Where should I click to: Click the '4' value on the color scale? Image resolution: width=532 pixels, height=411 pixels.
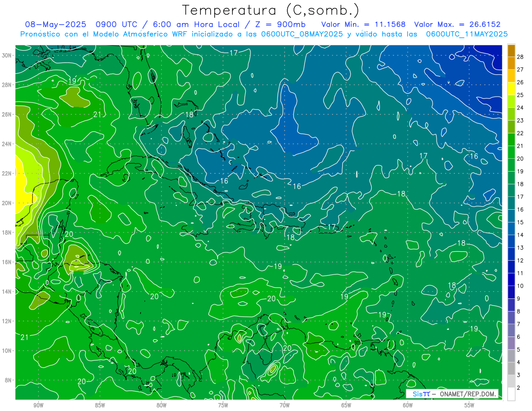[x=519, y=362]
